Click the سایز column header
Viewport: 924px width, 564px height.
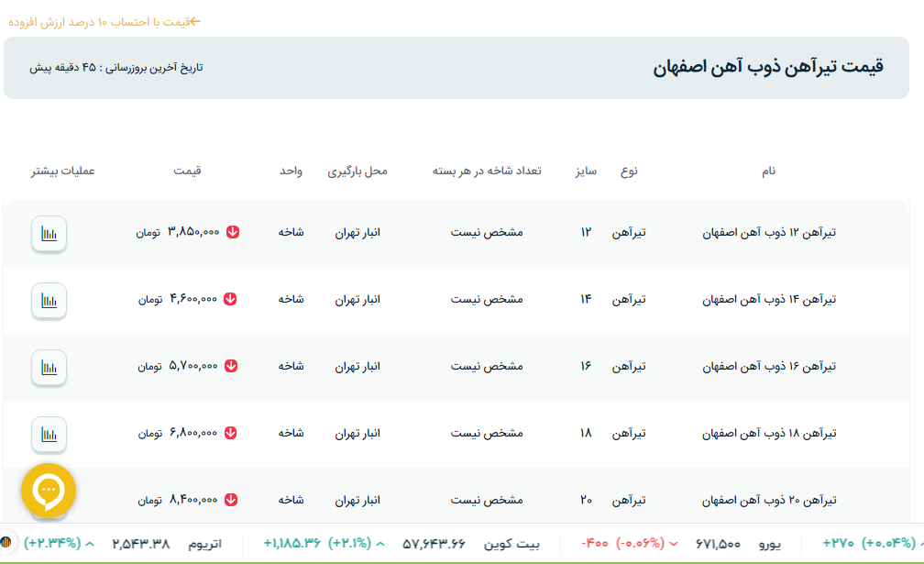586,171
